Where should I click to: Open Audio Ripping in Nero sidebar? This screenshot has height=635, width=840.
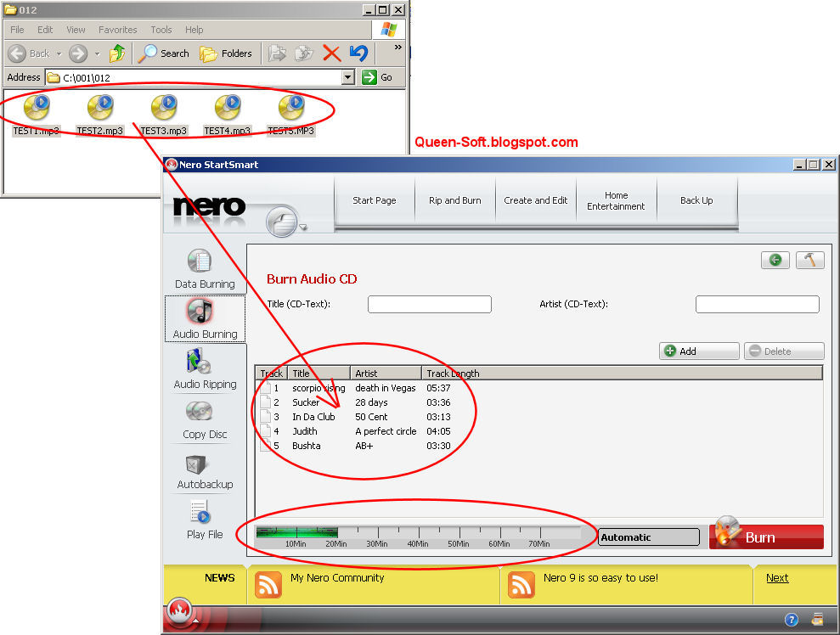click(205, 369)
